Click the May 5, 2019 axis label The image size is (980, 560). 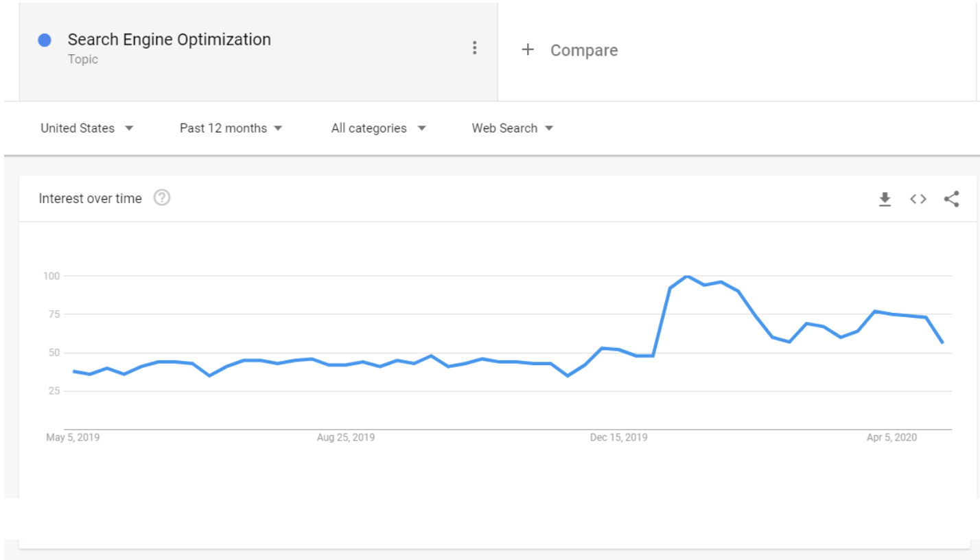(73, 437)
